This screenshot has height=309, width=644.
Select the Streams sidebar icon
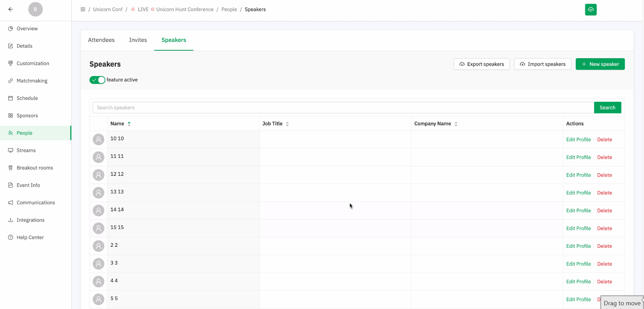[x=10, y=150]
